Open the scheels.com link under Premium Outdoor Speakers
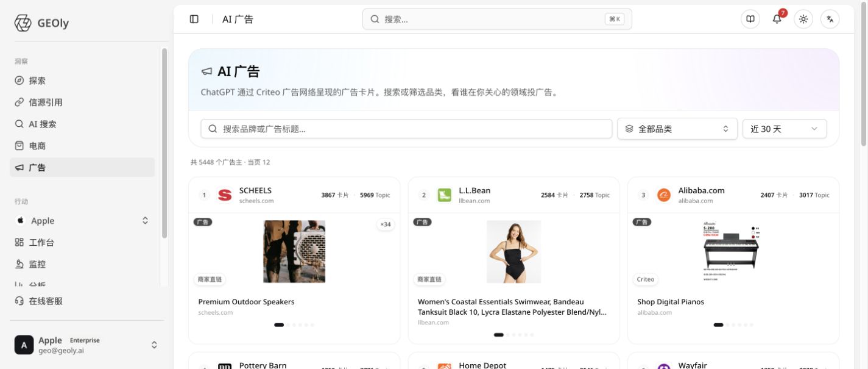 (216, 312)
